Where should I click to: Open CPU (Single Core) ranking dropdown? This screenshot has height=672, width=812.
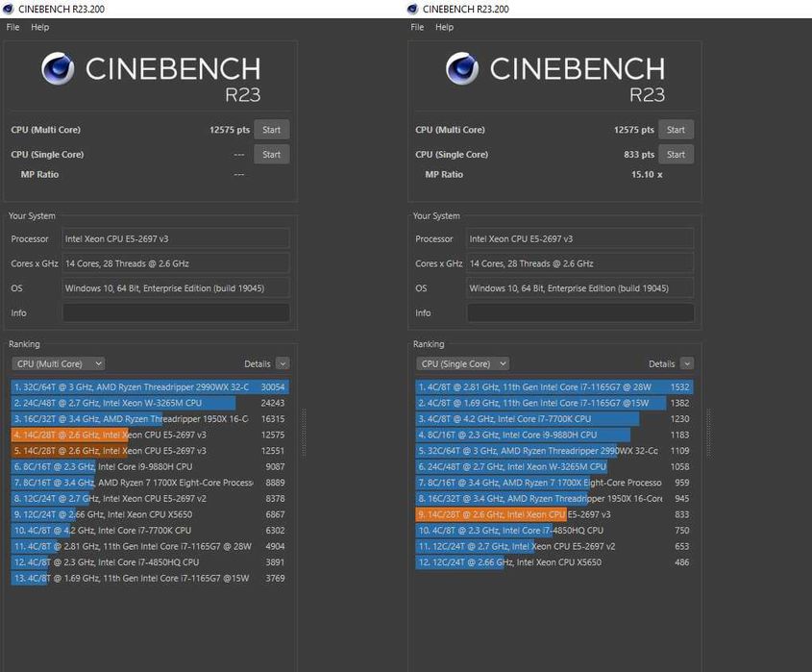coord(463,363)
